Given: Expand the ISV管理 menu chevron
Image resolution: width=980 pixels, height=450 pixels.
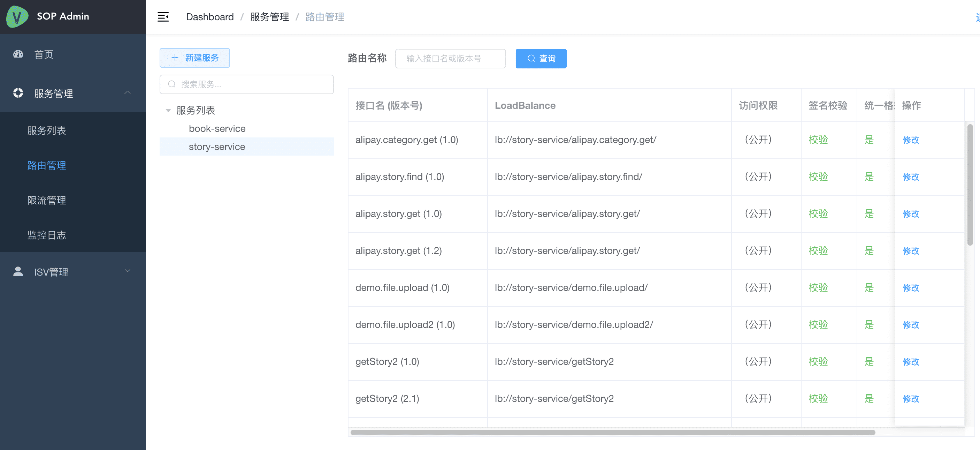Looking at the screenshot, I should pyautogui.click(x=128, y=271).
